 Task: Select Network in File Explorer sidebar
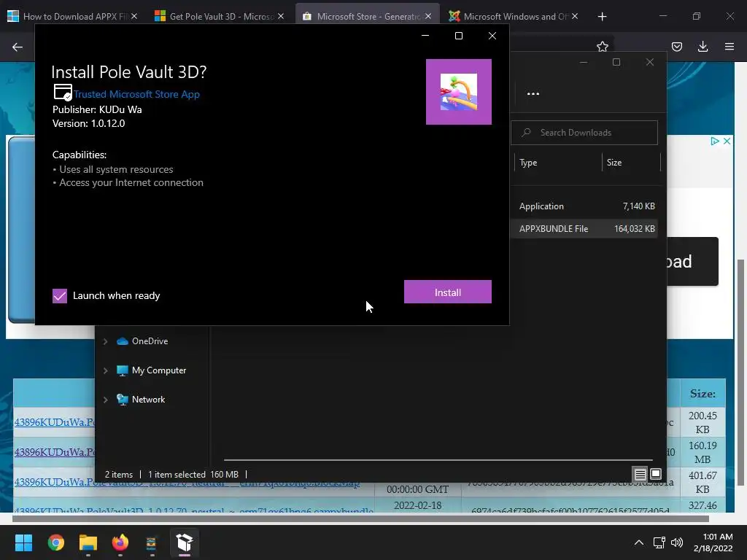(148, 399)
